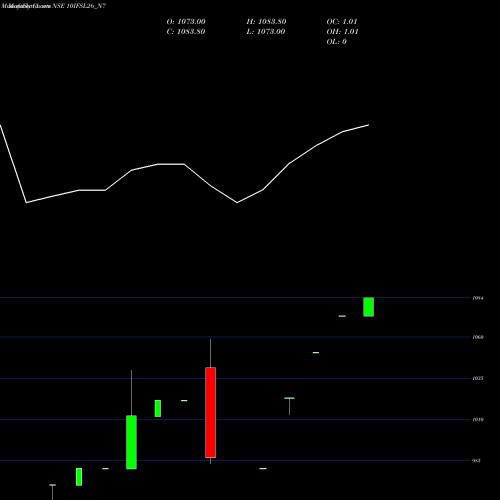Select the last green candle reaching the top gridline

pyautogui.click(x=368, y=307)
